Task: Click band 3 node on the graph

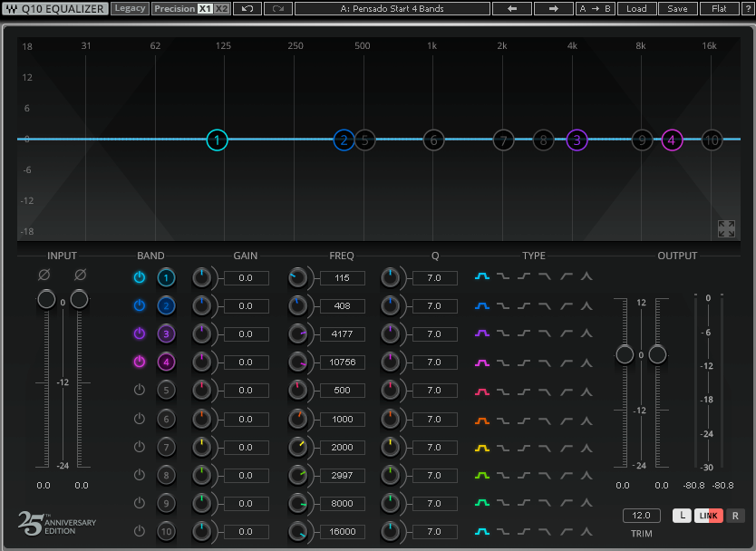Action: tap(577, 140)
